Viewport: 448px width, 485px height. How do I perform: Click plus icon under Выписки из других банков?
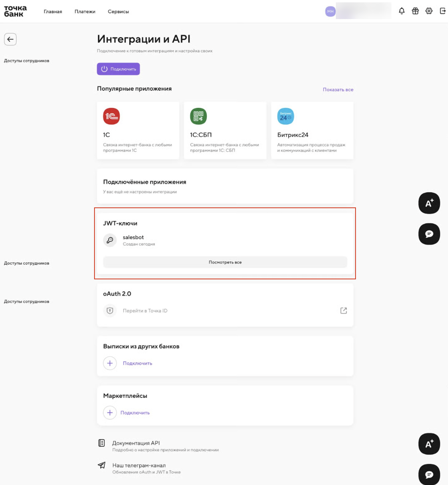tap(110, 363)
